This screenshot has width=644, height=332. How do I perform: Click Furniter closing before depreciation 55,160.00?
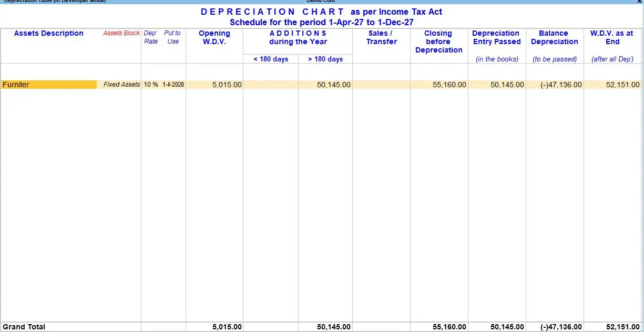pyautogui.click(x=449, y=85)
